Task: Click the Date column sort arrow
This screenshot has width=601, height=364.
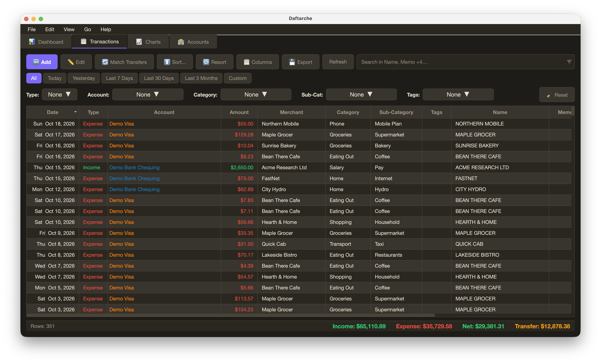Action: tap(75, 112)
